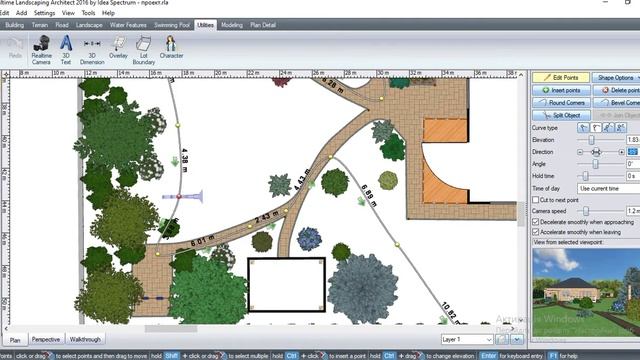The width and height of the screenshot is (640, 360).
Task: Open the Layer 1 dropdown
Action: (x=467, y=339)
